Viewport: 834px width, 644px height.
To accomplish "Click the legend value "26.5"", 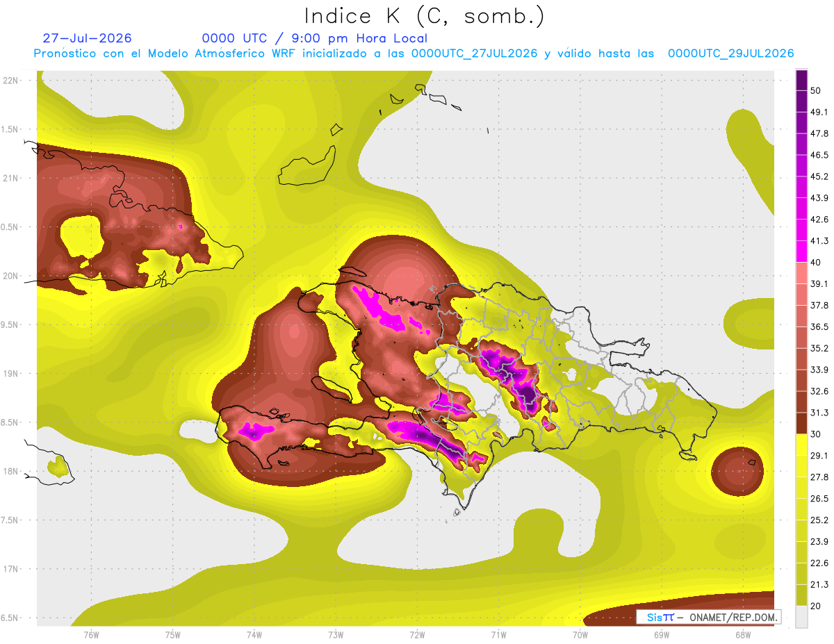I will coord(819,499).
